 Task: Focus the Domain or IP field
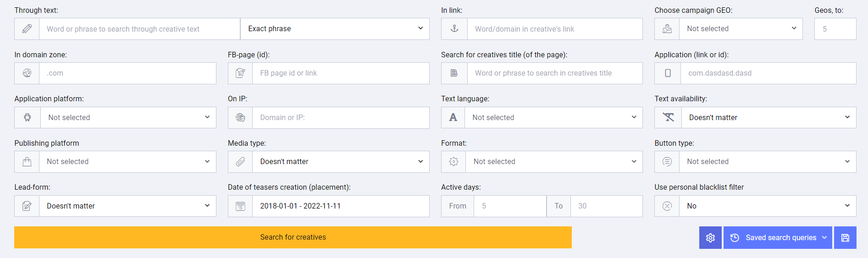[341, 117]
